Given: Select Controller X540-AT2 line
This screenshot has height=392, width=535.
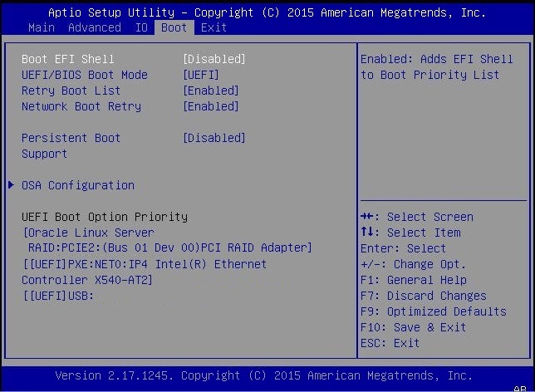Looking at the screenshot, I should tap(87, 280).
